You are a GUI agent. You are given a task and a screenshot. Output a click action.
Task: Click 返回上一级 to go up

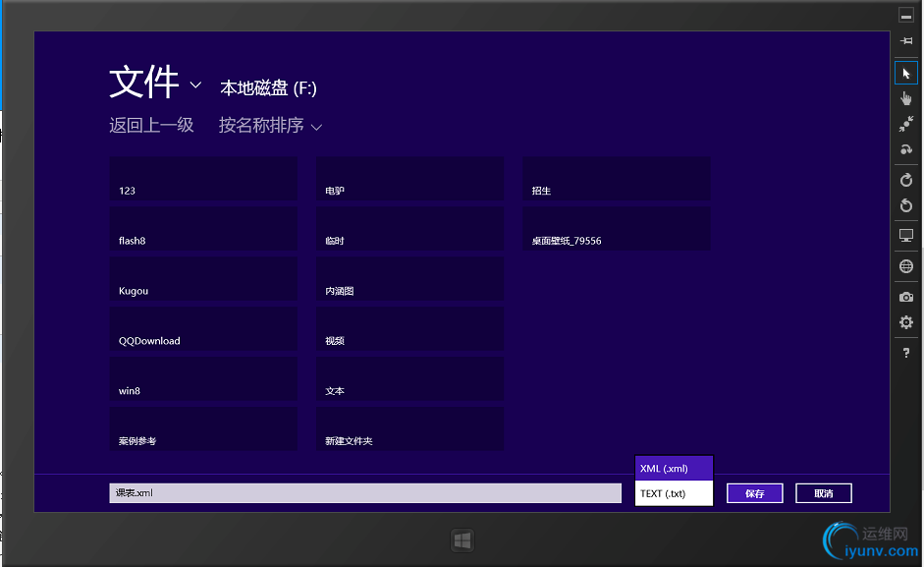point(151,126)
